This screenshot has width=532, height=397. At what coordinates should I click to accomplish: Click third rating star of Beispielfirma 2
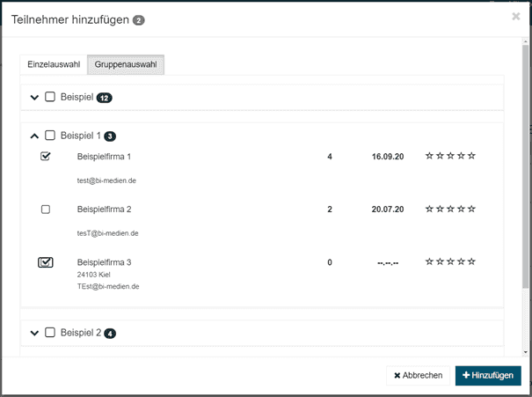click(450, 209)
